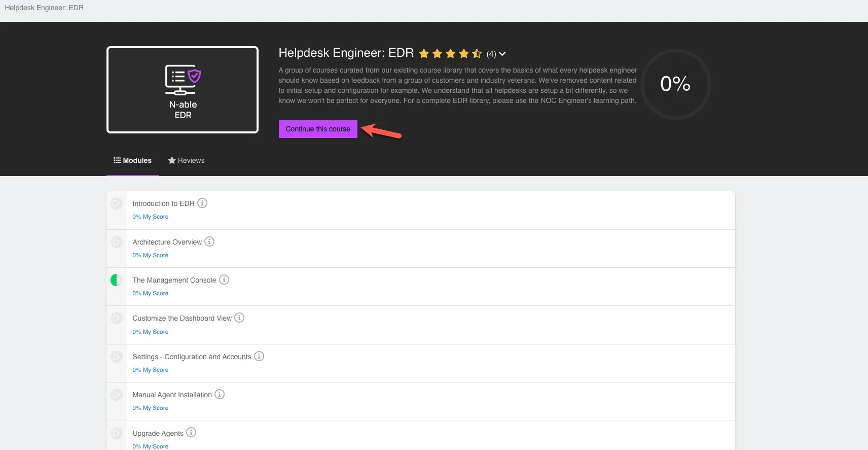This screenshot has width=868, height=450.
Task: Show info for Architecture Overview
Action: pos(209,241)
